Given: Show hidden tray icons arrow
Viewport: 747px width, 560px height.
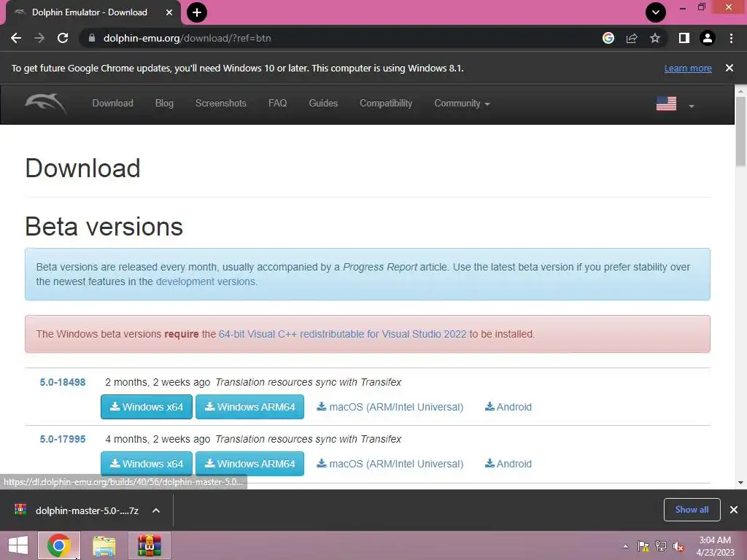Looking at the screenshot, I should pos(625,546).
